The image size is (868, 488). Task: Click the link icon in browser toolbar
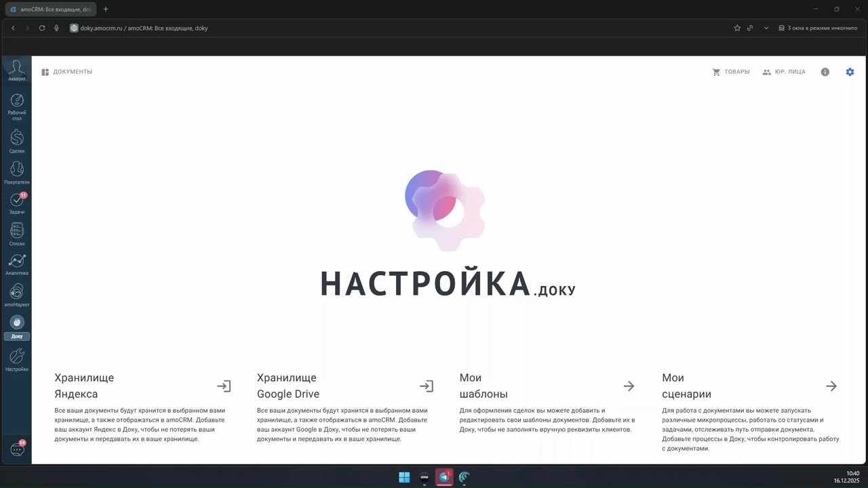click(750, 28)
